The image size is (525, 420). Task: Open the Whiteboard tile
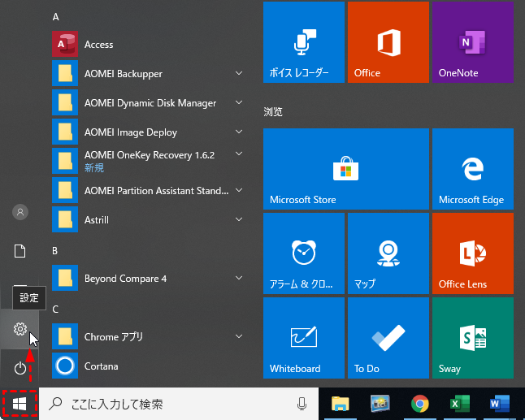[303, 337]
